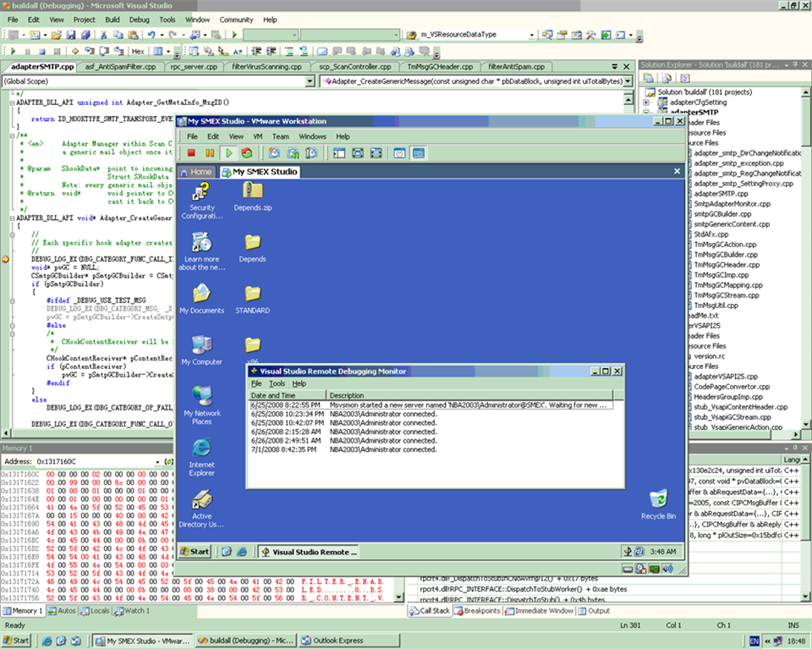Screen dimensions: 812x650
Task: Open the m_VSResourceDataType find combo dropdown
Action: pos(531,35)
